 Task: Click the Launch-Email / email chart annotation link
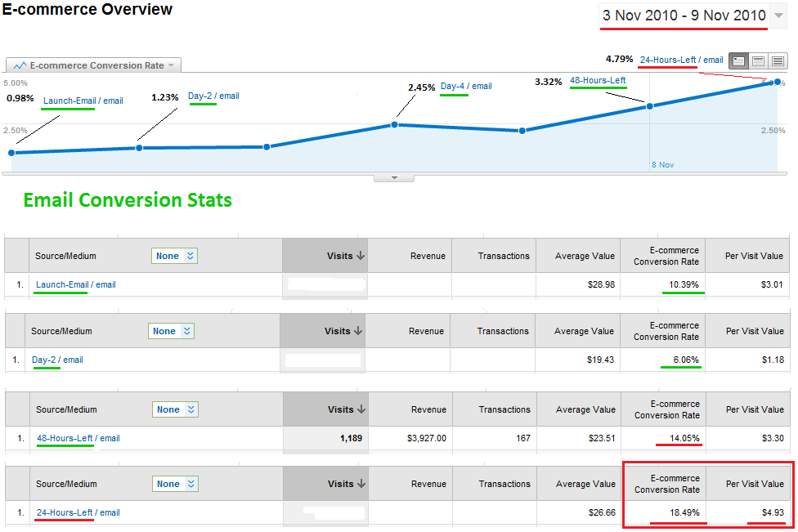coord(83,101)
